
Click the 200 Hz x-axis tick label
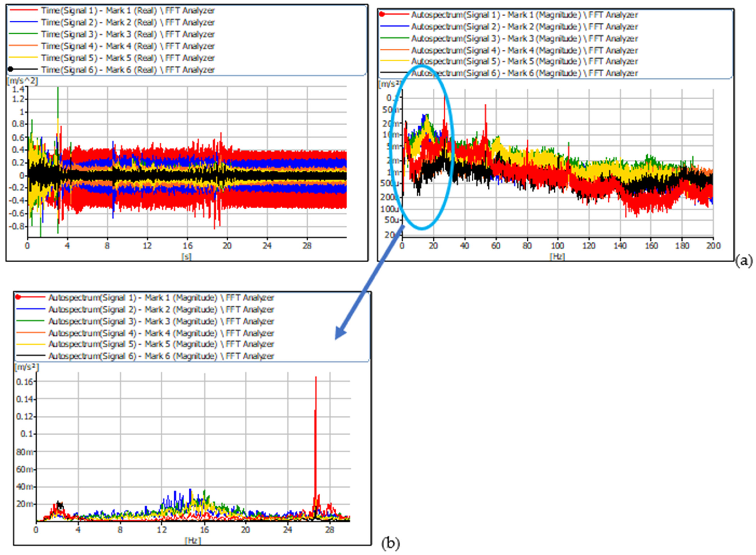click(713, 246)
